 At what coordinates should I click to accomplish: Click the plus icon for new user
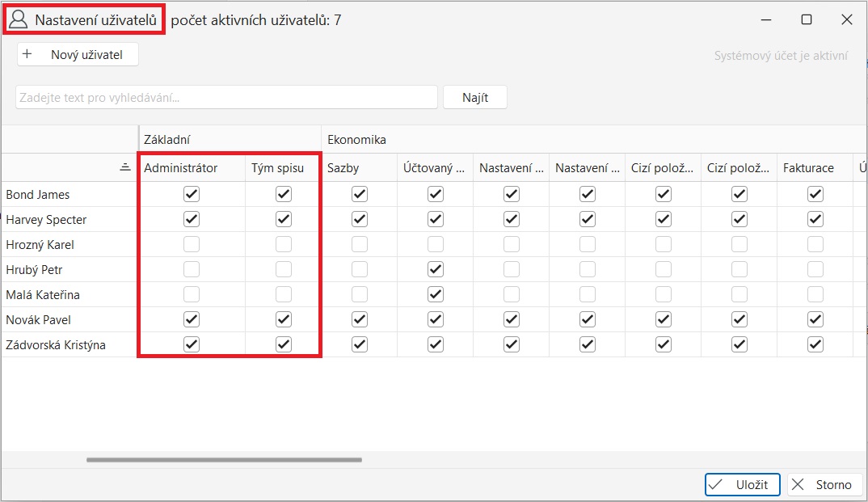pos(27,55)
